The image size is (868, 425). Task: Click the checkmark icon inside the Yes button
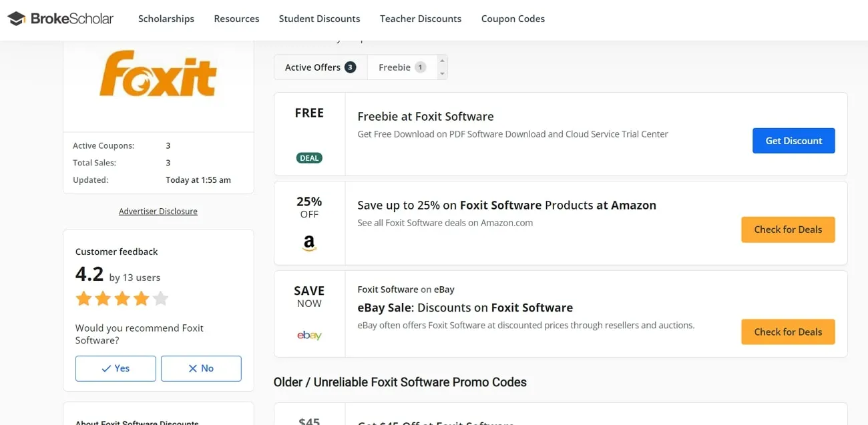(x=107, y=368)
